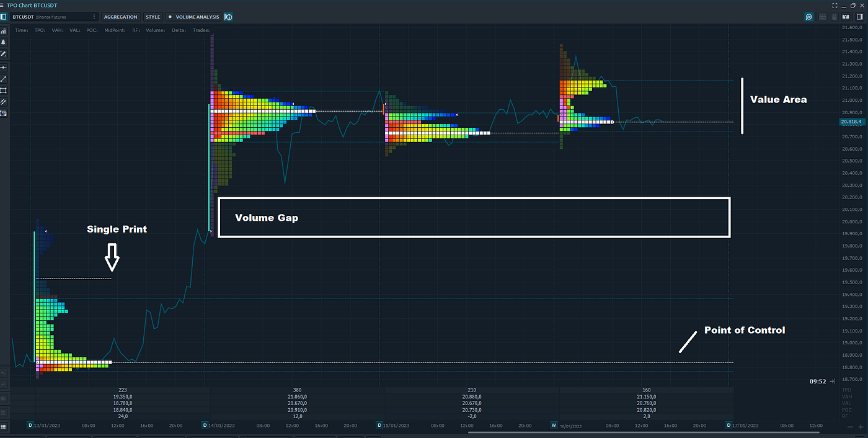The width and height of the screenshot is (868, 438).
Task: Click the D marker for 14/01/2023
Action: point(205,426)
